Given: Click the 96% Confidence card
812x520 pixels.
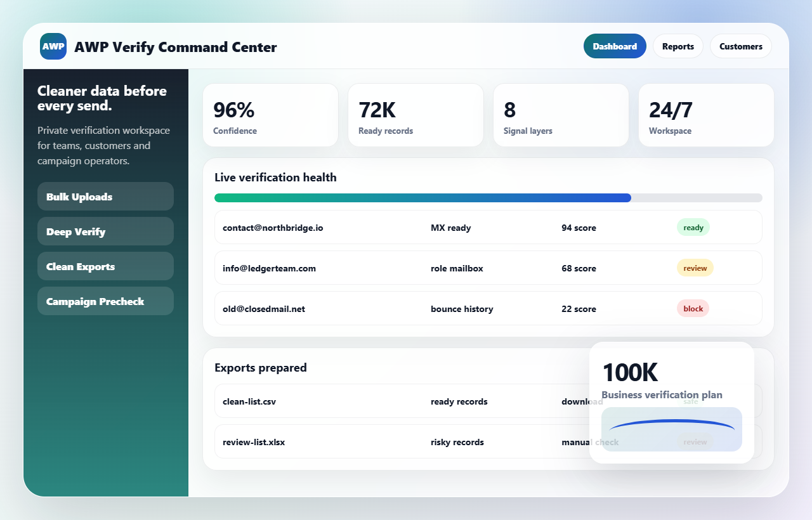Looking at the screenshot, I should (x=270, y=115).
